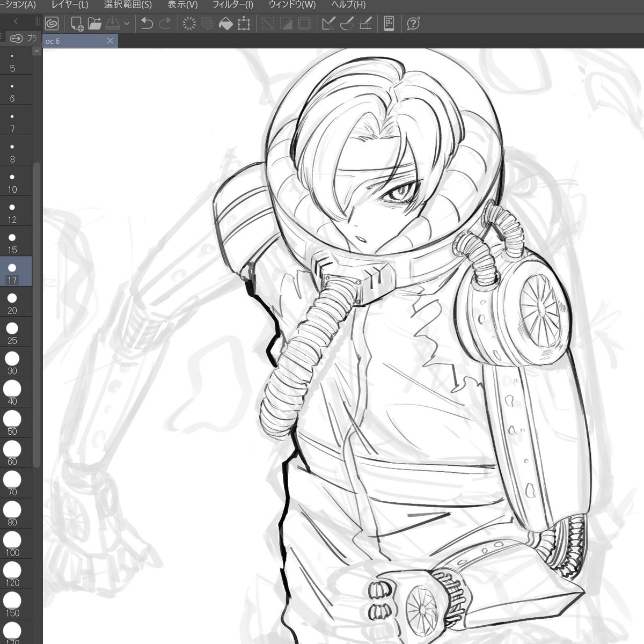644x644 pixels.
Task: Pick brush size 15 preset
Action: [x=12, y=243]
